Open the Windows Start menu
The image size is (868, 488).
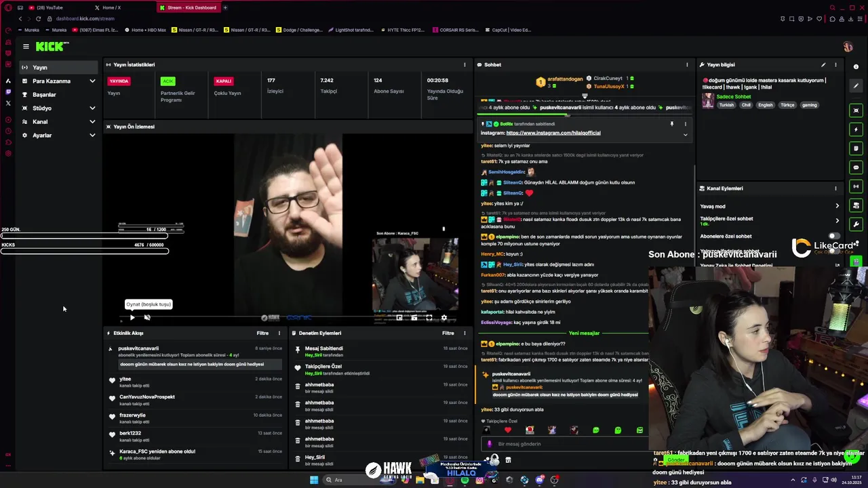click(x=314, y=480)
